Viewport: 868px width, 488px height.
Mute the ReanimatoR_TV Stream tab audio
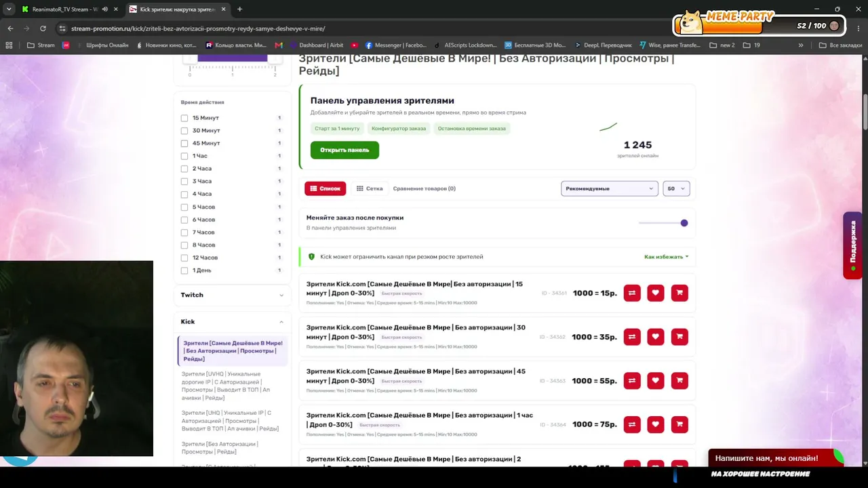pyautogui.click(x=104, y=9)
